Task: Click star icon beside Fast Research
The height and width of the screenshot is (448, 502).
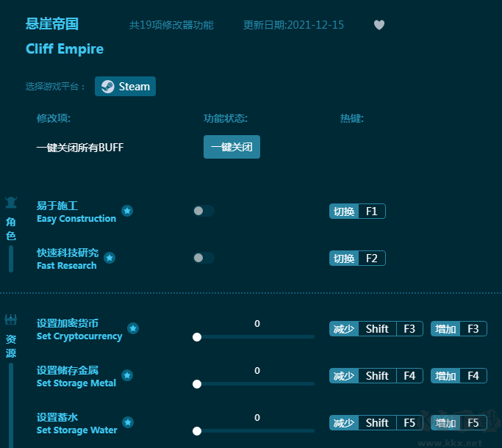Action: coord(110,258)
